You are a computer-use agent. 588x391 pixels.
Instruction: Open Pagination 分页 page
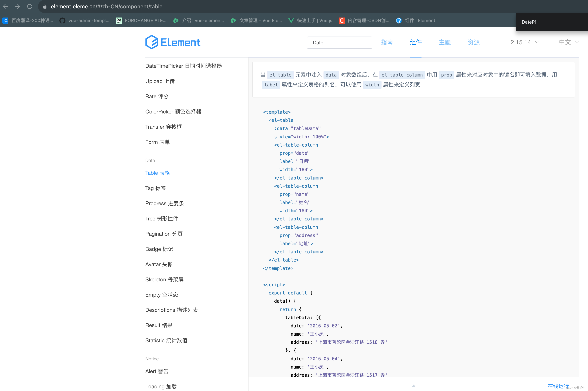(x=164, y=234)
